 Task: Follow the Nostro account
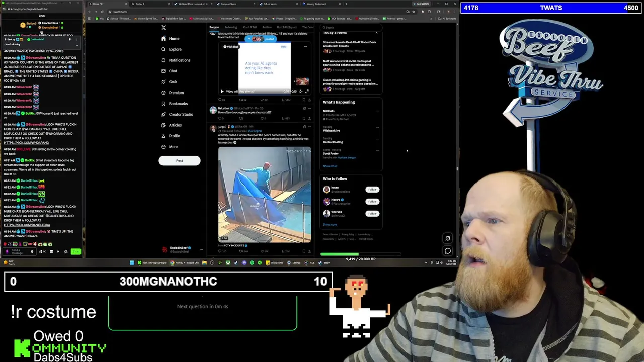click(372, 201)
